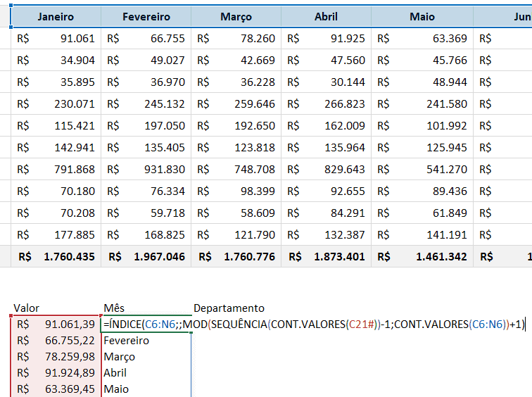The height and width of the screenshot is (397, 532).
Task: Click the cell with value 84.291
Action: point(326,213)
